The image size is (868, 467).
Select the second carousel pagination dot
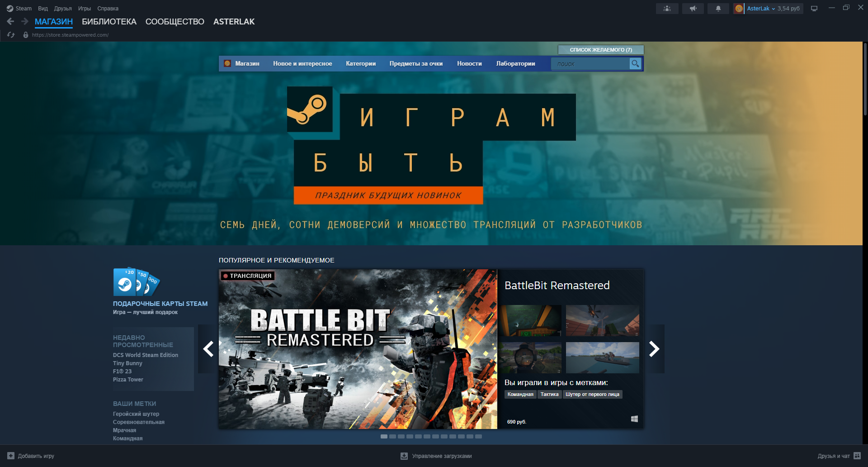coord(392,436)
